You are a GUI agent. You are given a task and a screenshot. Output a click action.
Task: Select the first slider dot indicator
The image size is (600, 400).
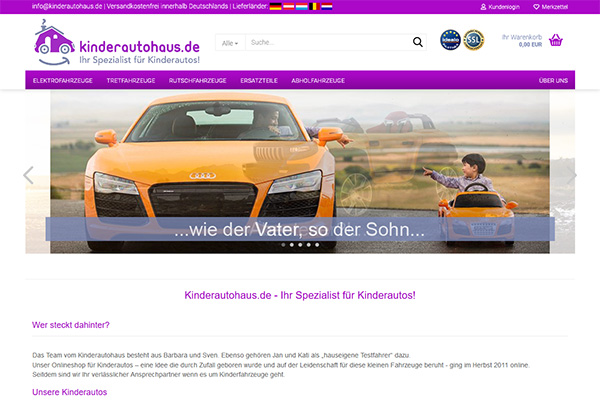click(283, 245)
